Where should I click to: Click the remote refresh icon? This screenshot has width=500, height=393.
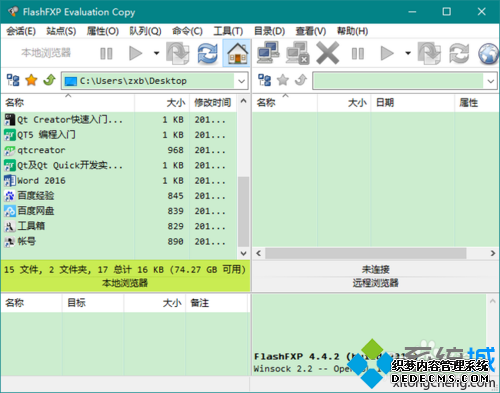pyautogui.click(x=459, y=53)
